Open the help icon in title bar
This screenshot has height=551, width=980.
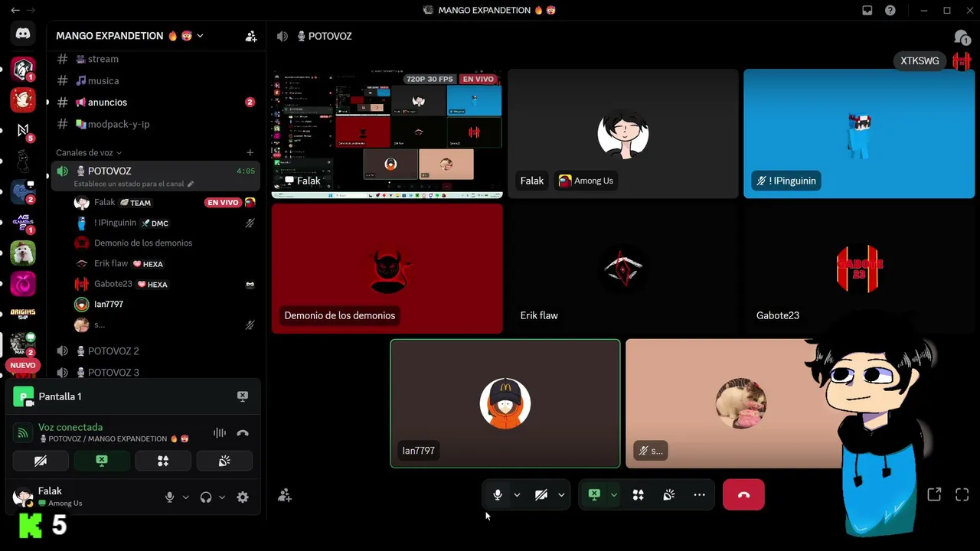point(890,10)
